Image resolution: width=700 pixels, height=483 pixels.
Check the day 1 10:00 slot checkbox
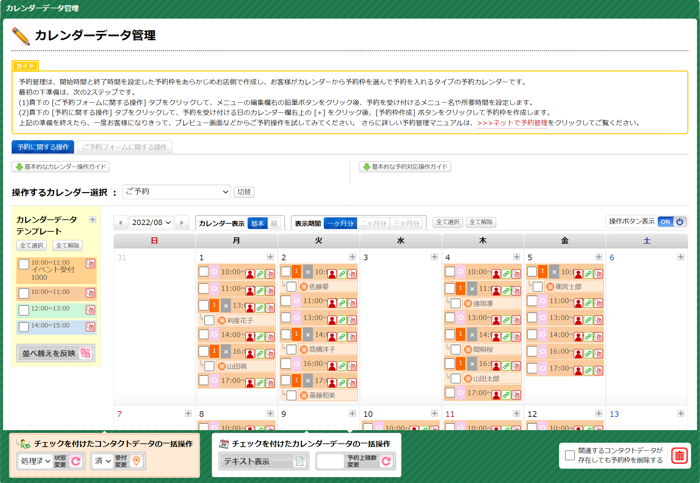(x=204, y=272)
